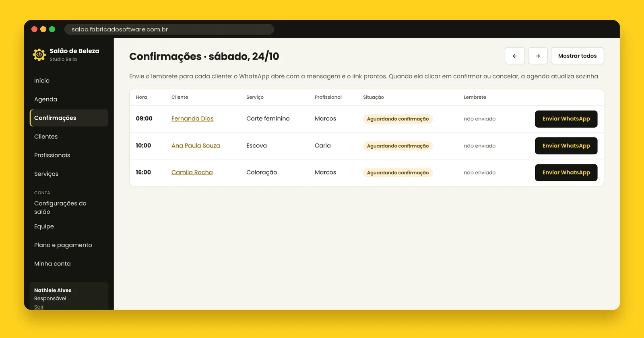Click the red window close dot

(35, 29)
